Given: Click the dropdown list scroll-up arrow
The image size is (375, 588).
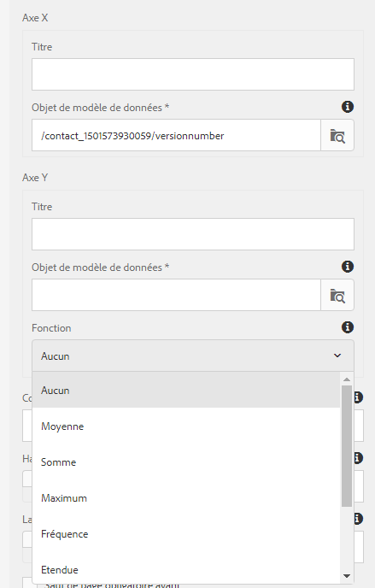Looking at the screenshot, I should click(347, 379).
